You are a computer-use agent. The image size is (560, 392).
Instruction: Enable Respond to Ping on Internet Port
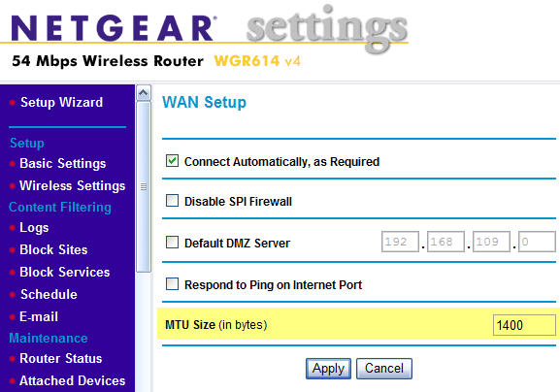172,284
